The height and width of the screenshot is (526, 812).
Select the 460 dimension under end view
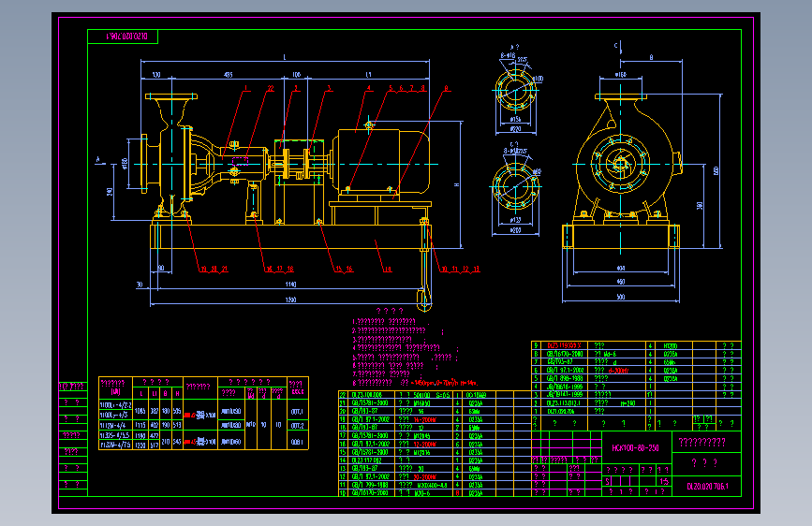click(x=620, y=282)
